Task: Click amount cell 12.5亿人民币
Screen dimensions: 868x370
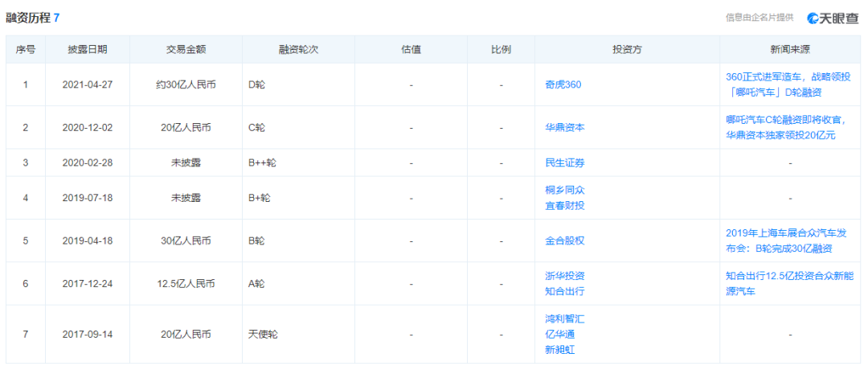Action: point(186,284)
